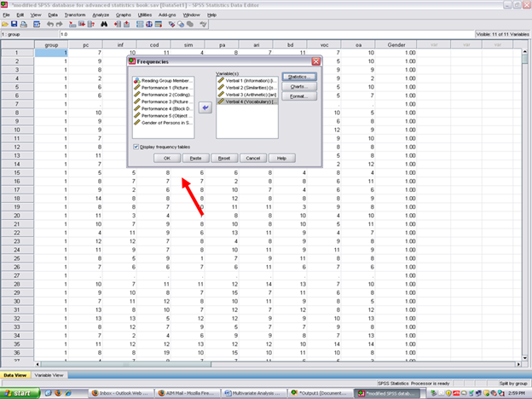
Task: Open the Transform menu
Action: tap(74, 14)
